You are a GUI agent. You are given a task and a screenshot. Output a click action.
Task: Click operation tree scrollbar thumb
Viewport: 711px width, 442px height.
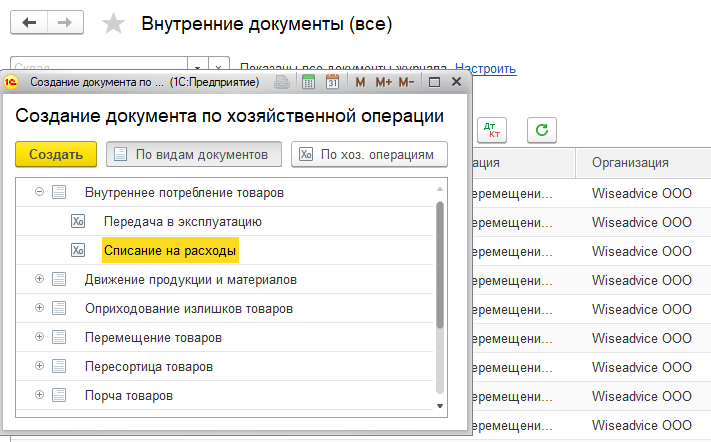(439, 265)
